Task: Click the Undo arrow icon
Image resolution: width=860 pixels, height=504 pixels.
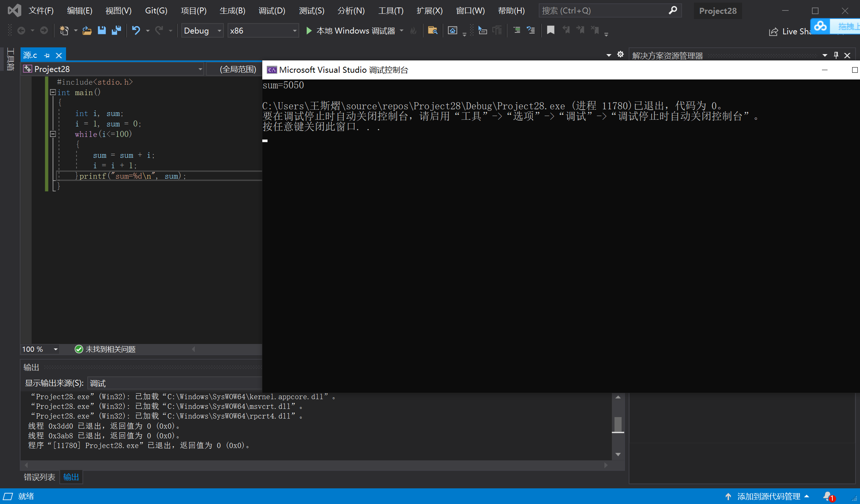Action: click(x=136, y=31)
